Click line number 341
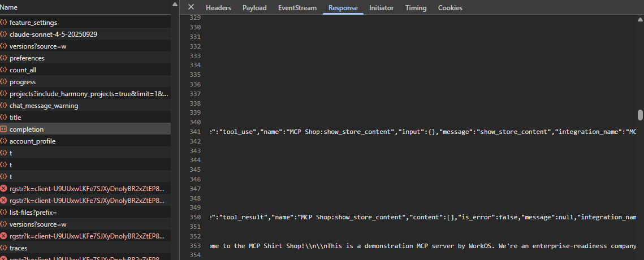This screenshot has height=260, width=644. click(x=194, y=132)
